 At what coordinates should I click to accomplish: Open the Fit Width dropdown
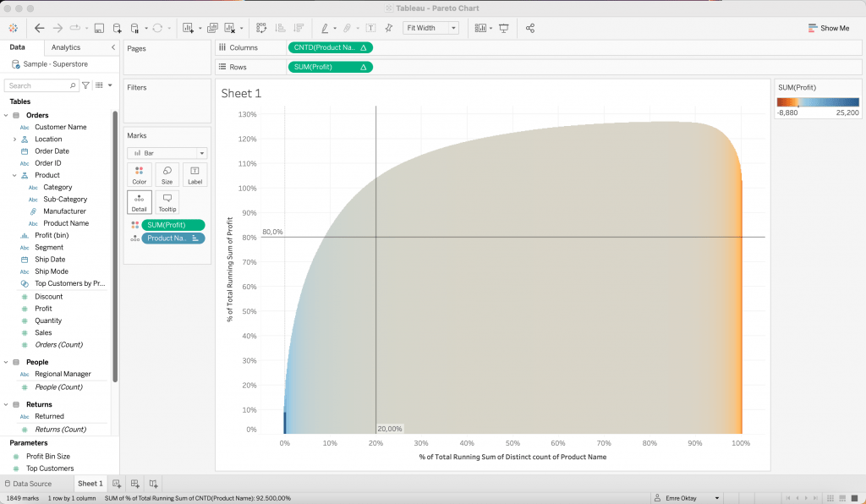pyautogui.click(x=430, y=28)
